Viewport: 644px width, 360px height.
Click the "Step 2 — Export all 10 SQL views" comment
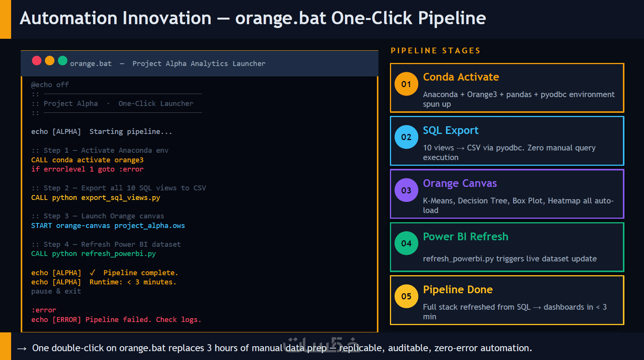click(x=119, y=188)
